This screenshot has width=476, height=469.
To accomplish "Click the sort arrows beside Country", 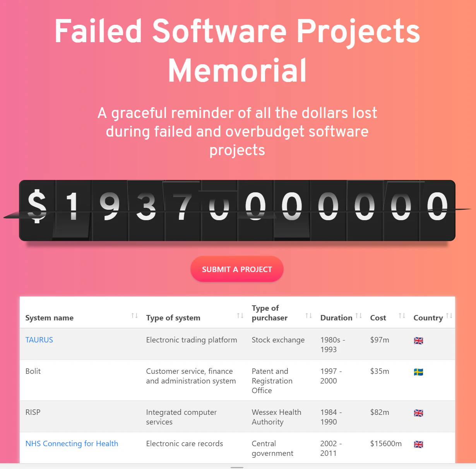I will (450, 315).
